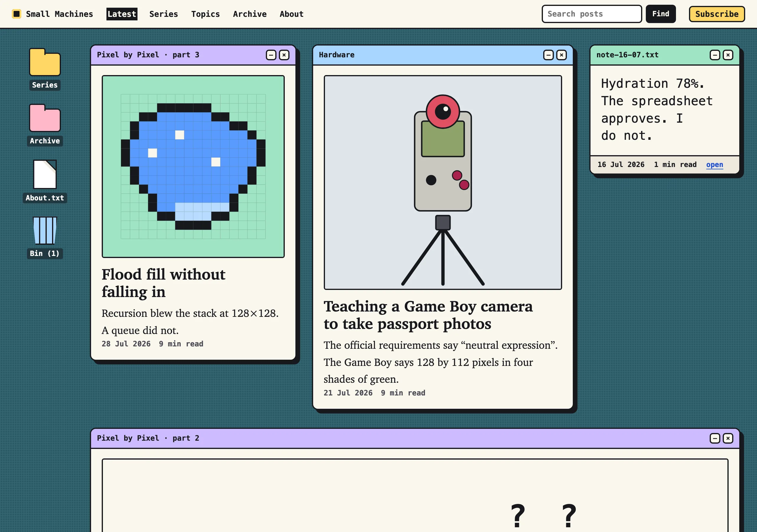The height and width of the screenshot is (532, 757).
Task: Open the Bin (1) trash icon
Action: [45, 231]
